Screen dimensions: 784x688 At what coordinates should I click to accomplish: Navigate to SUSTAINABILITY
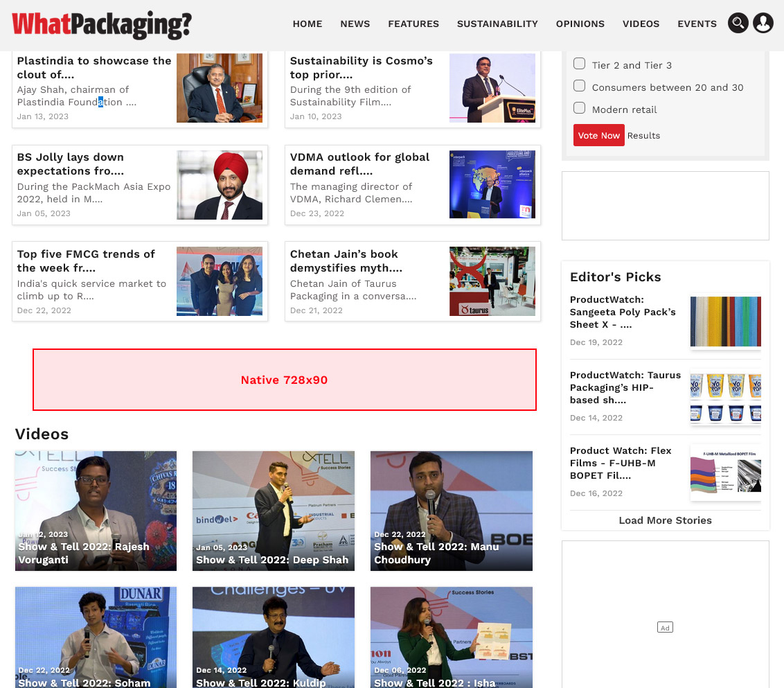point(497,24)
